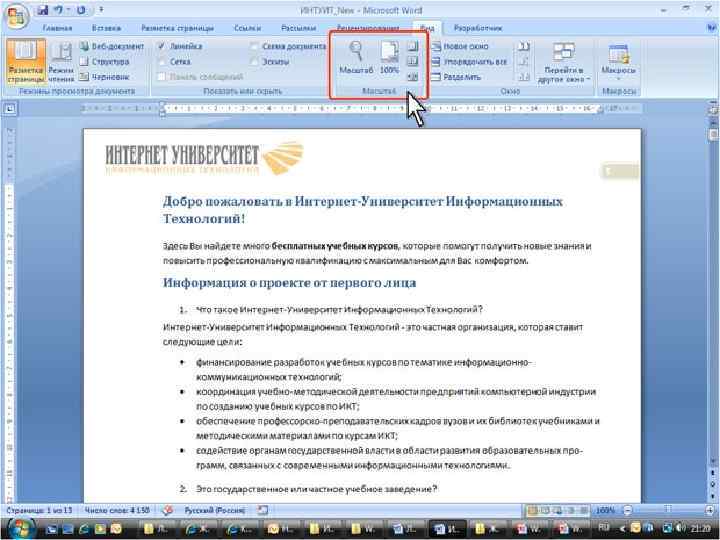Toggle ruler button above vertical scrollbar

click(x=713, y=110)
